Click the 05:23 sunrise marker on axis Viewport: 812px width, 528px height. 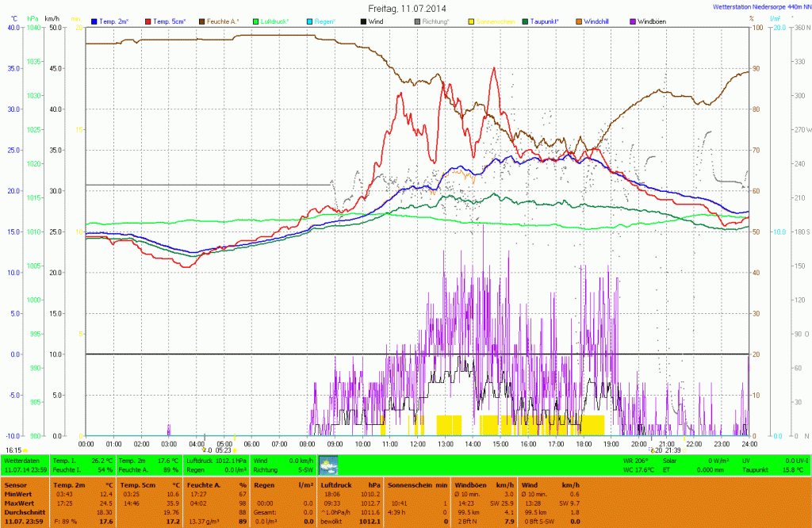click(223, 450)
